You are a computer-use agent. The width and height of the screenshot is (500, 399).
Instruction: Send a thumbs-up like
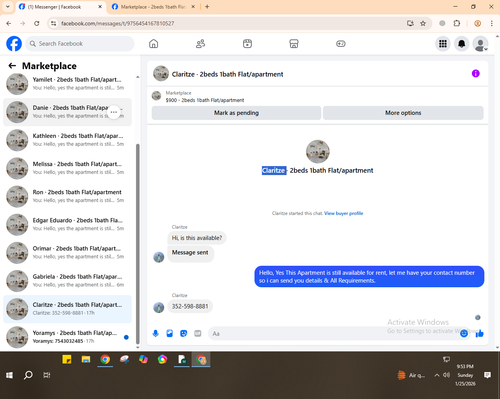[x=480, y=333]
